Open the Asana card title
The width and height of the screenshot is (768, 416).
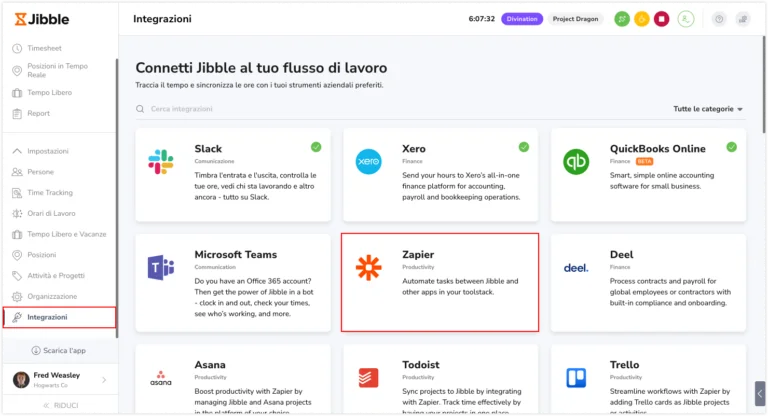(210, 365)
